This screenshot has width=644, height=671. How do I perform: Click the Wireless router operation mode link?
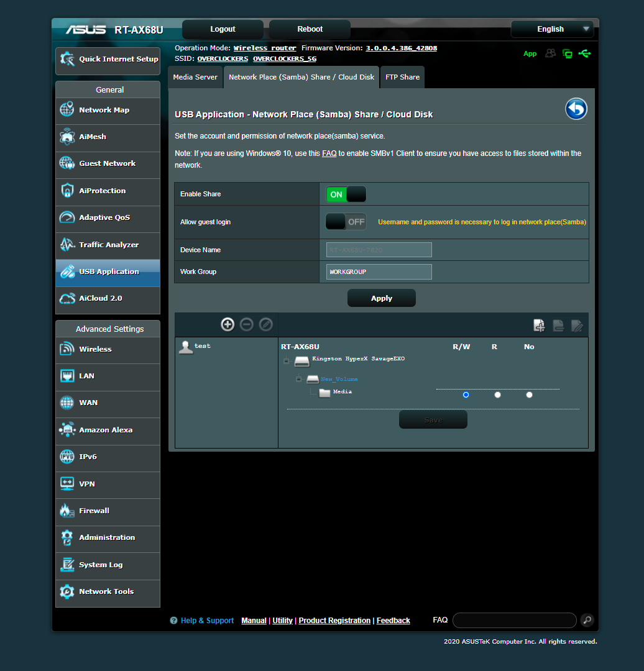click(x=265, y=48)
